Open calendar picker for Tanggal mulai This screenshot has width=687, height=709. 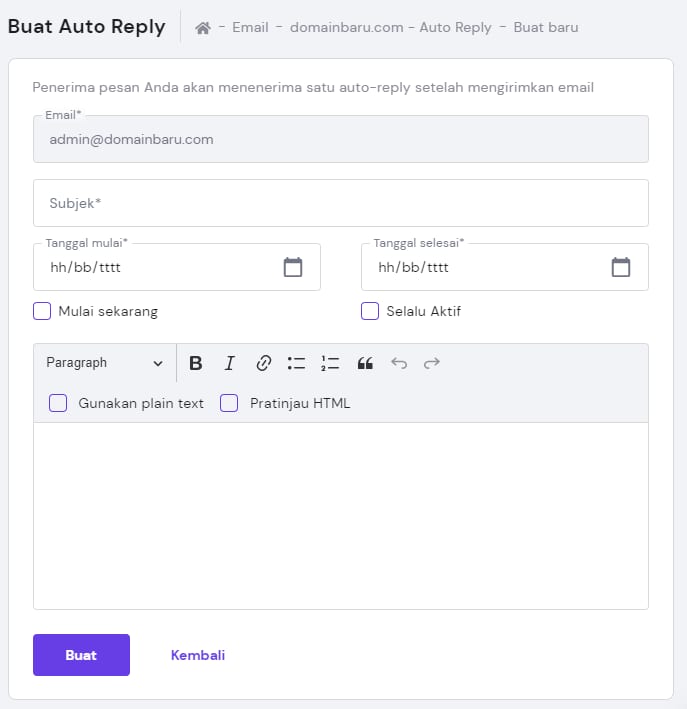[x=293, y=267]
